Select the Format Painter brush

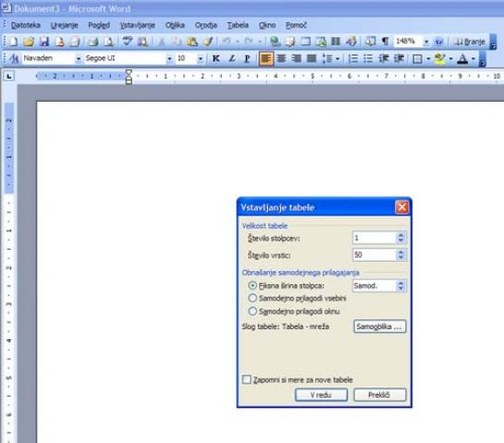tap(208, 42)
